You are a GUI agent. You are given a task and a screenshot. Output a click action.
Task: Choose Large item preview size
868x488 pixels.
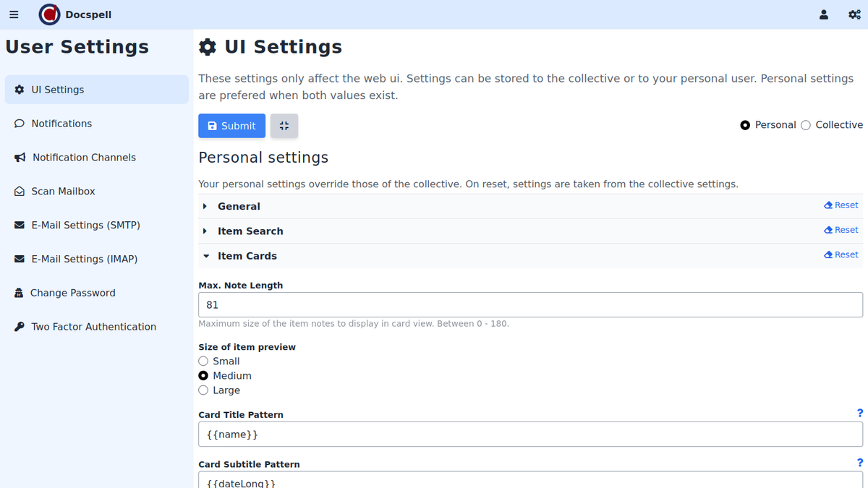pos(203,390)
